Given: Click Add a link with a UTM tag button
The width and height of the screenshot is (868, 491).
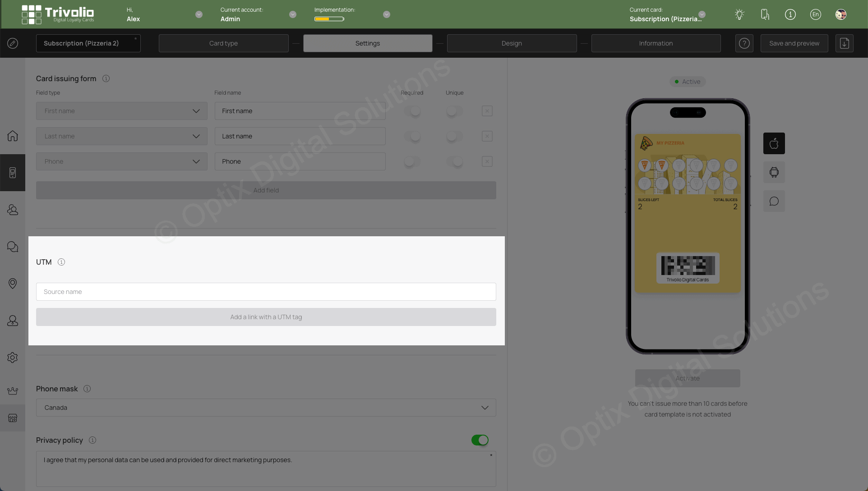Looking at the screenshot, I should tap(266, 317).
